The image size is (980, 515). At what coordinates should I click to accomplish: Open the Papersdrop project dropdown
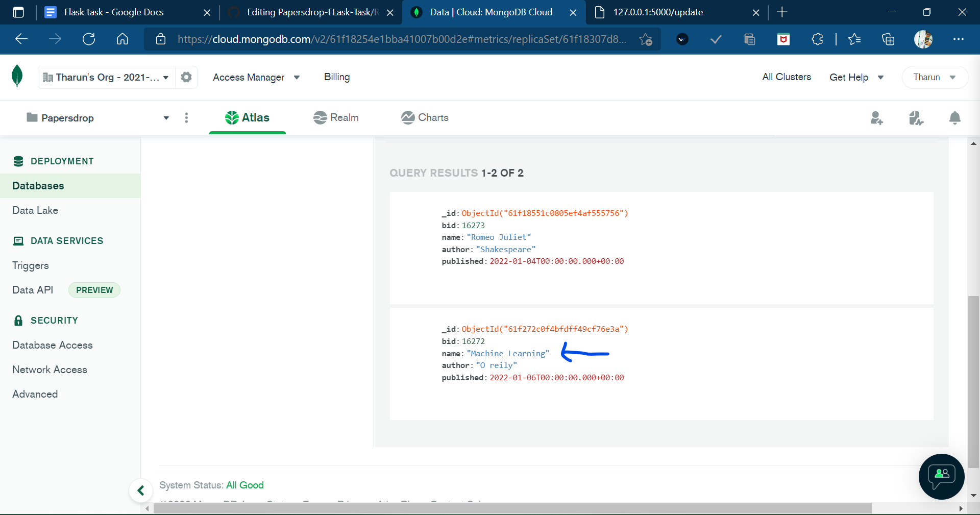pos(166,117)
